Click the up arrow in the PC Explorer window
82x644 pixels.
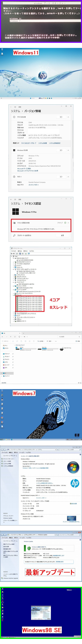[11, 337]
